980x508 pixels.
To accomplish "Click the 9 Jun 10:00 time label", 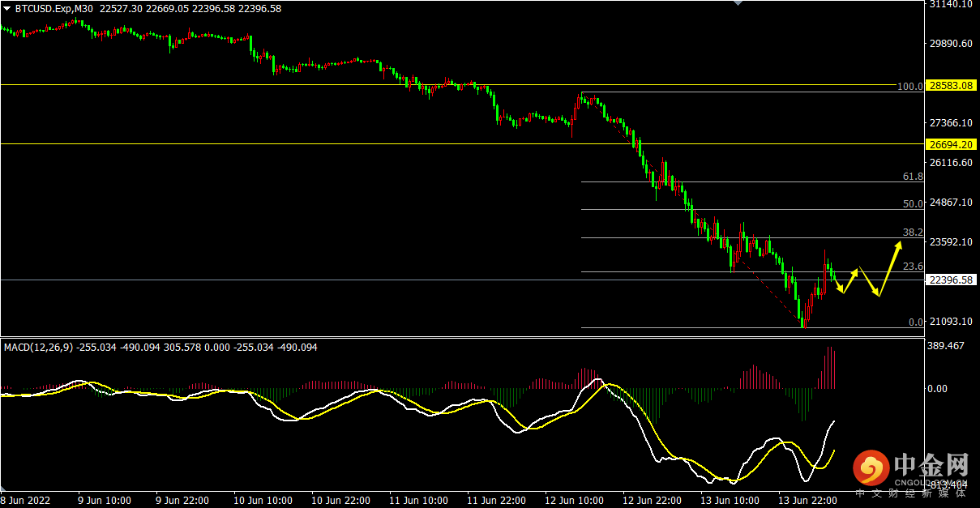I will [105, 501].
